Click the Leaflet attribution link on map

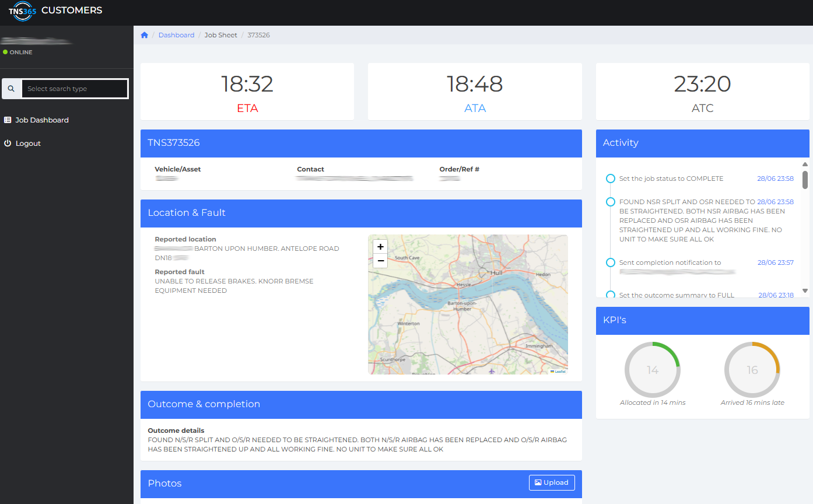[x=559, y=372]
